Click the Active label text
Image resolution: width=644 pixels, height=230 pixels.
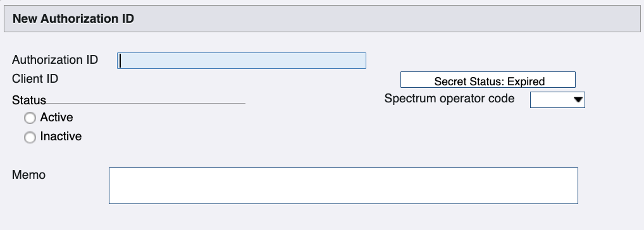(x=57, y=118)
